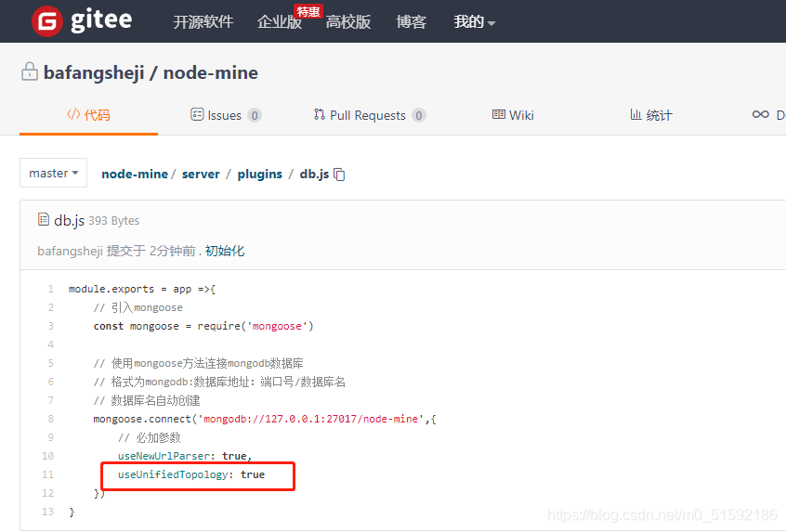Open the 统计 tab
This screenshot has height=532, width=786.
[650, 115]
